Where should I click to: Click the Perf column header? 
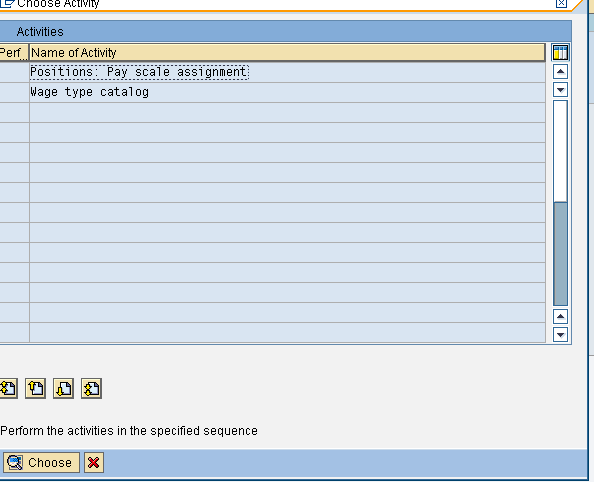pos(14,52)
